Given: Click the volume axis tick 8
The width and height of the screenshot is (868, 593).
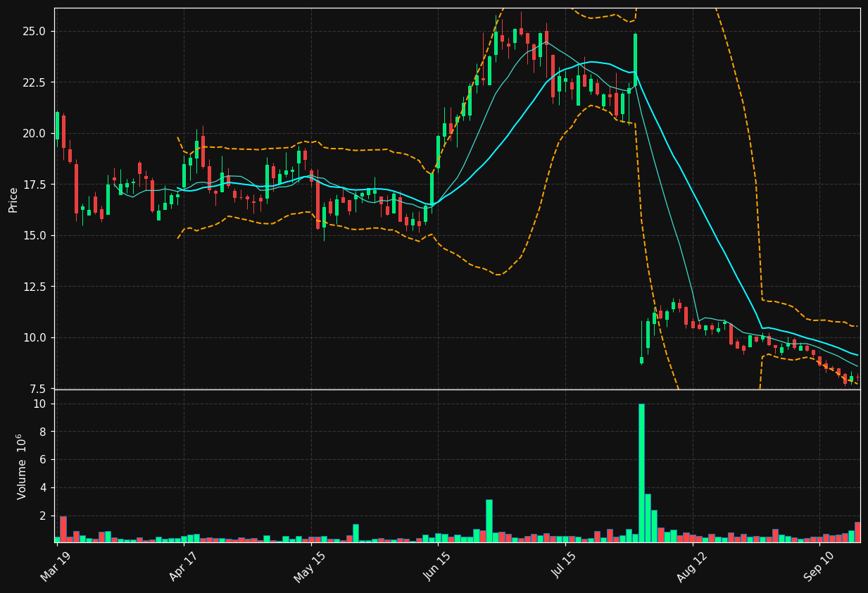Looking at the screenshot, I should click(43, 432).
